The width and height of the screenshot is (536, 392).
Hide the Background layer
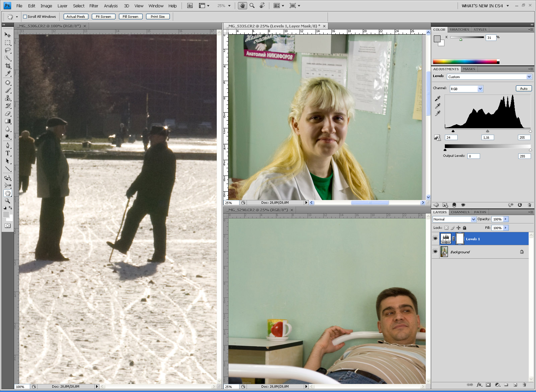coord(435,252)
